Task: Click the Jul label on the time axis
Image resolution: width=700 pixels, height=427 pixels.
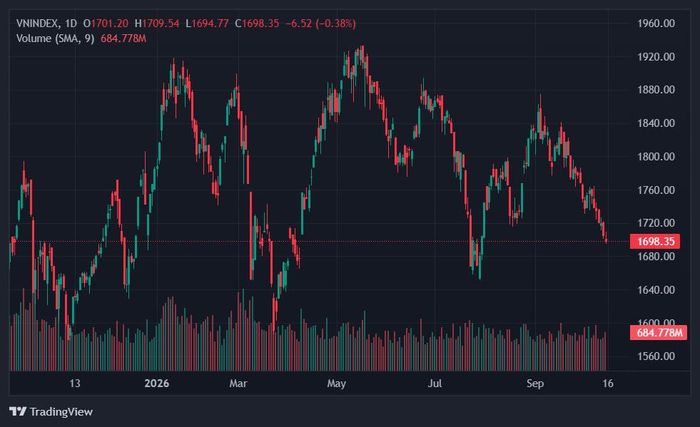Action: coord(435,383)
